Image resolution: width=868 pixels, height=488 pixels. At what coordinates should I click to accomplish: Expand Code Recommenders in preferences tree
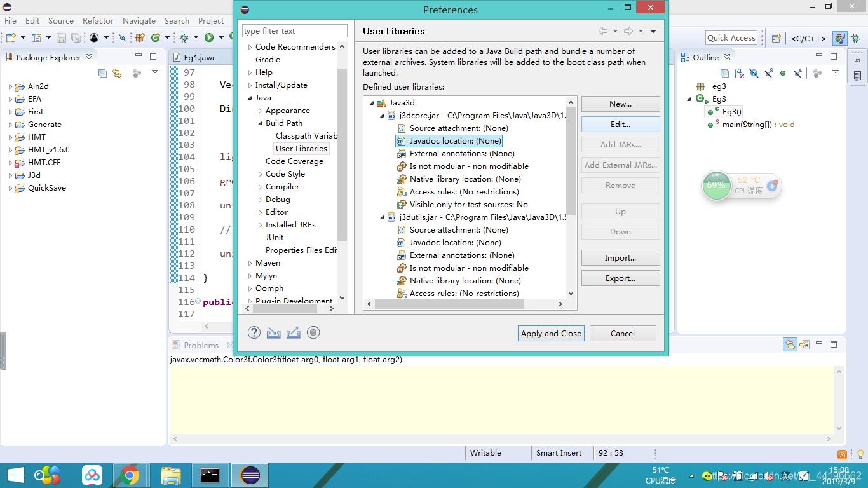[x=250, y=47]
